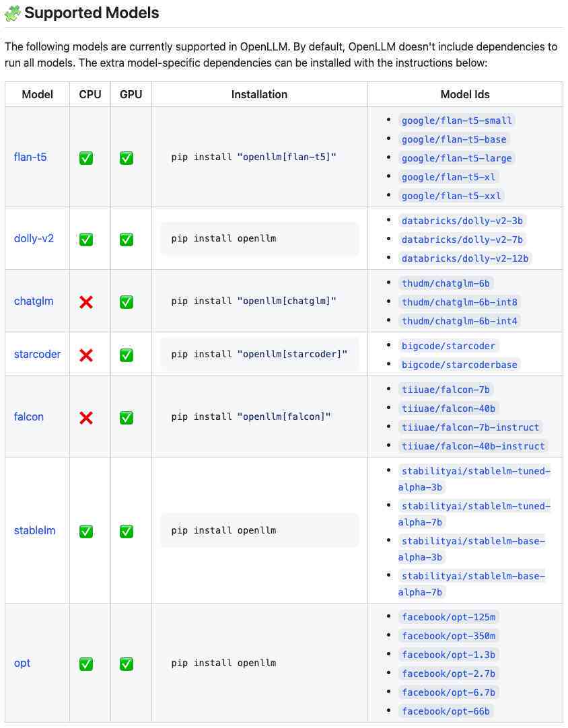Image resolution: width=568 pixels, height=728 pixels.
Task: Visit the bigcode/starcoderbase link
Action: [460, 365]
